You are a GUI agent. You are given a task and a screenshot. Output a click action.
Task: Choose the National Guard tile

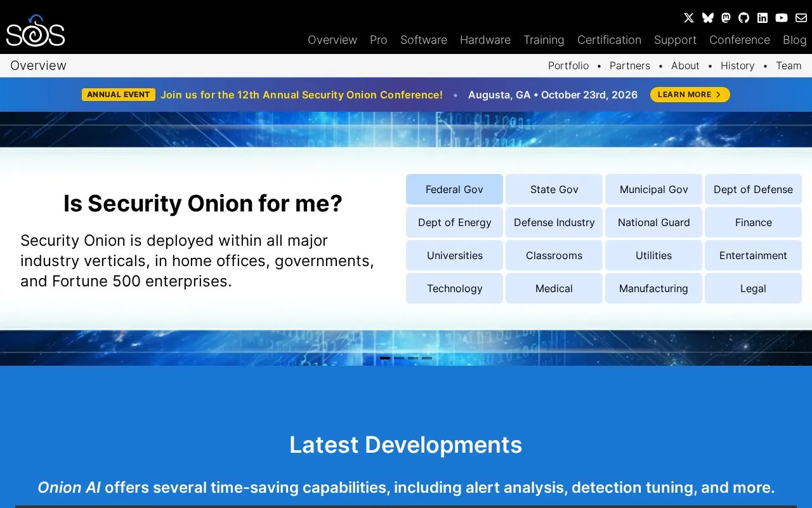click(x=653, y=222)
